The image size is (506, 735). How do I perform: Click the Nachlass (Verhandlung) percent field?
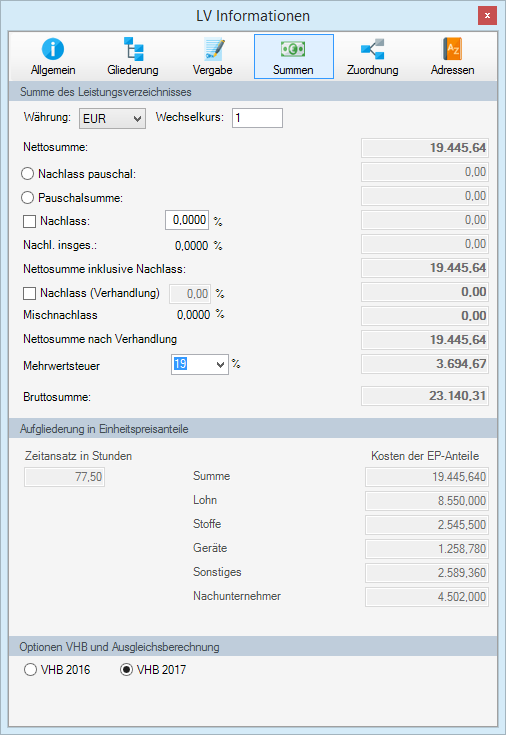pos(190,293)
